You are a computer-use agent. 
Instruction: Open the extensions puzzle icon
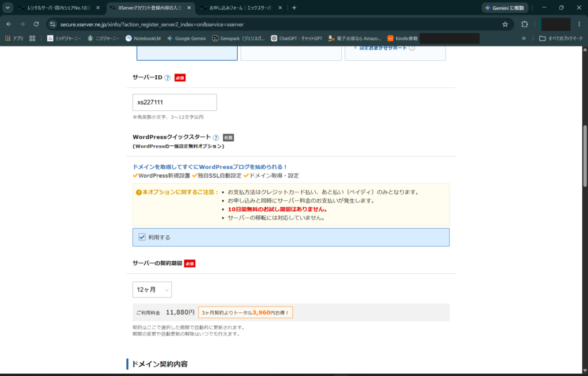coord(525,24)
